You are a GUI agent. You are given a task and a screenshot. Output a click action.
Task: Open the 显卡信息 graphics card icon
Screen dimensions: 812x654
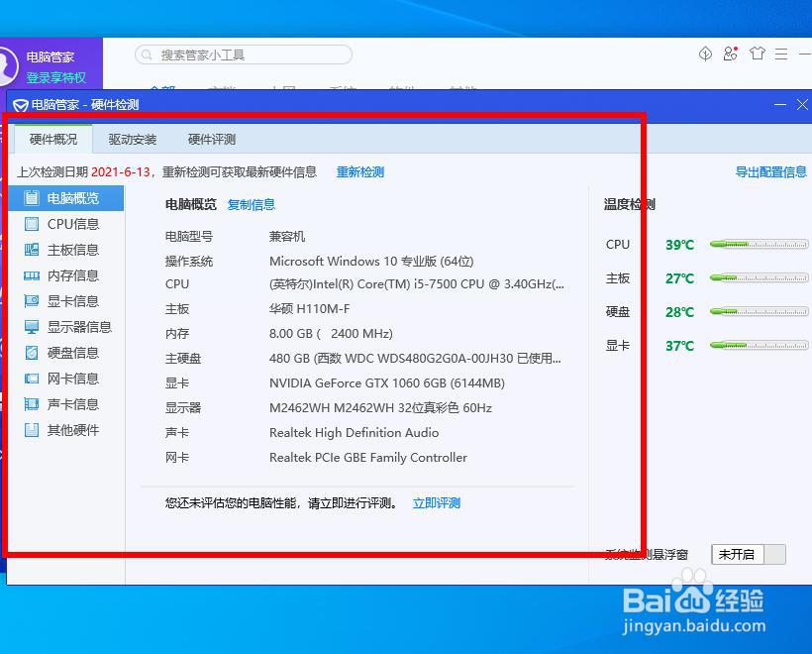(x=32, y=301)
